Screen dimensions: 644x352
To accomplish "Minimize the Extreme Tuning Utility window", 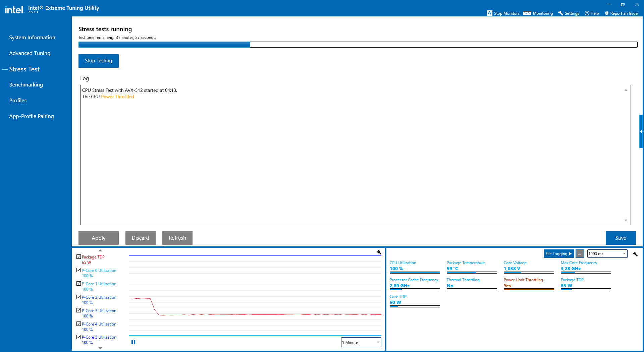I will click(x=609, y=4).
